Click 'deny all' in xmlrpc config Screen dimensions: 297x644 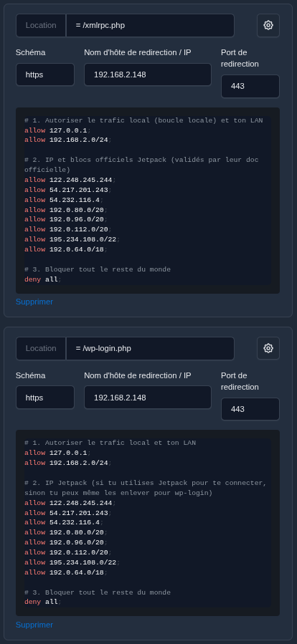42,279
